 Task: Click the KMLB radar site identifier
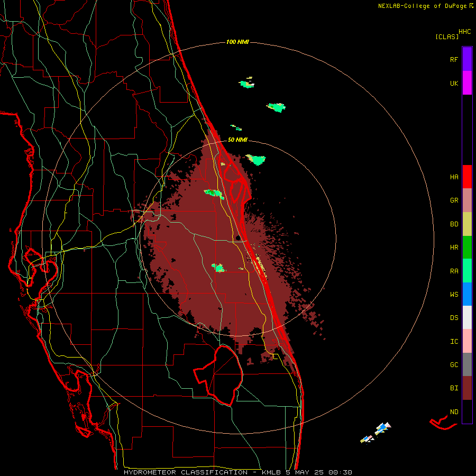[270, 472]
